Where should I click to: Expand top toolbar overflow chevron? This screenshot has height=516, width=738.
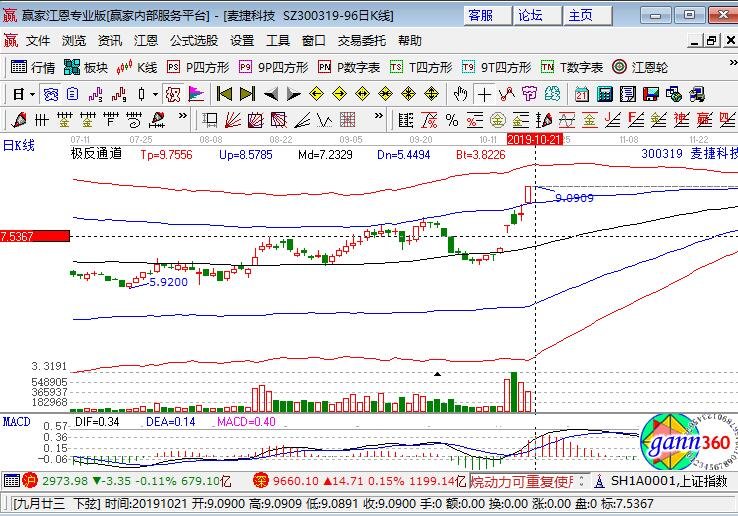pyautogui.click(x=733, y=63)
